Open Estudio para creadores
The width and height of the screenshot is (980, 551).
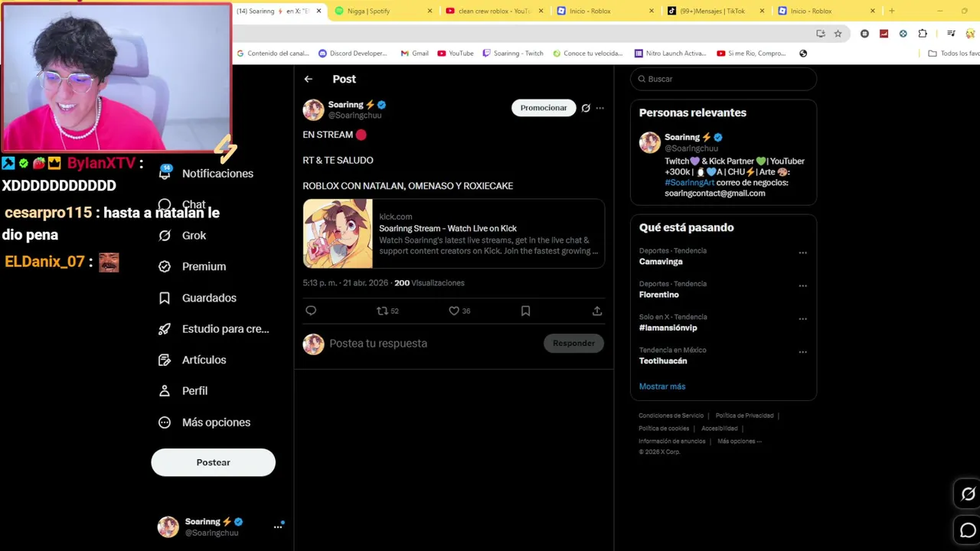pos(214,329)
